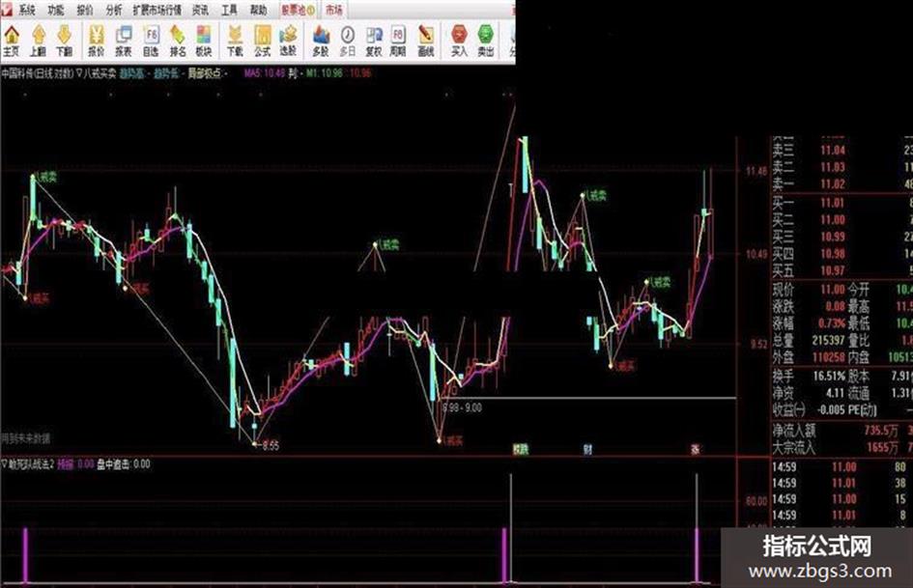Open the 系统 menu
The image size is (913, 588).
click(x=27, y=10)
